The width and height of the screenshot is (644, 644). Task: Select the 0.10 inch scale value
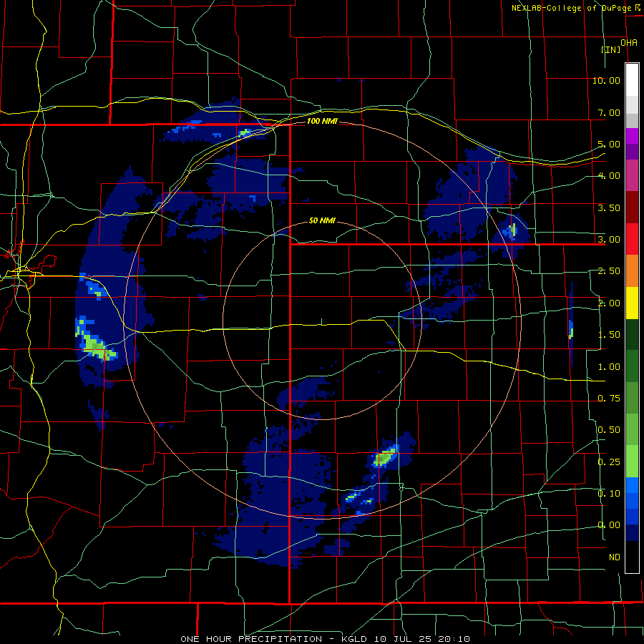tap(609, 494)
